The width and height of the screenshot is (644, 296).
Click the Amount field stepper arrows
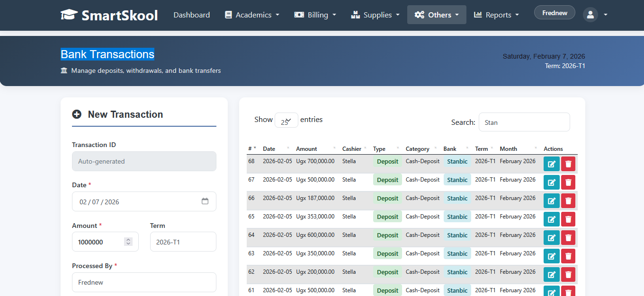click(x=128, y=242)
